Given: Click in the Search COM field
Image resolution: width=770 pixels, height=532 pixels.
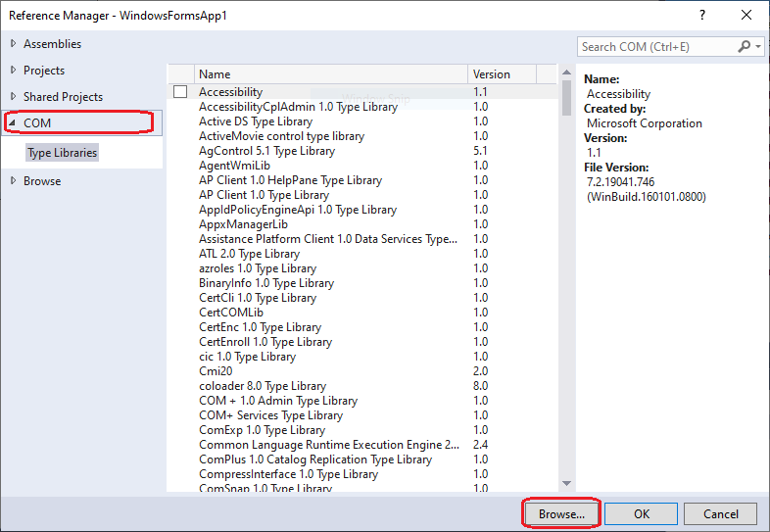Looking at the screenshot, I should point(654,47).
